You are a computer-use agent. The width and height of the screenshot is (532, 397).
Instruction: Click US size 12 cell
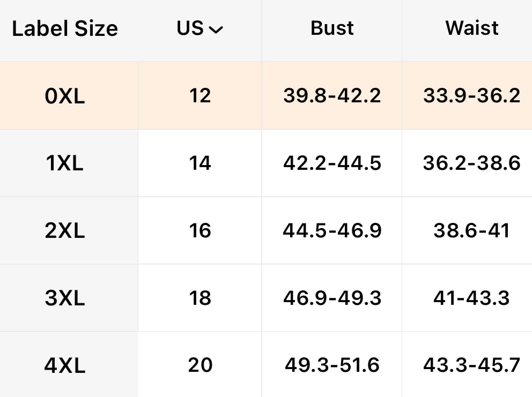pos(200,96)
